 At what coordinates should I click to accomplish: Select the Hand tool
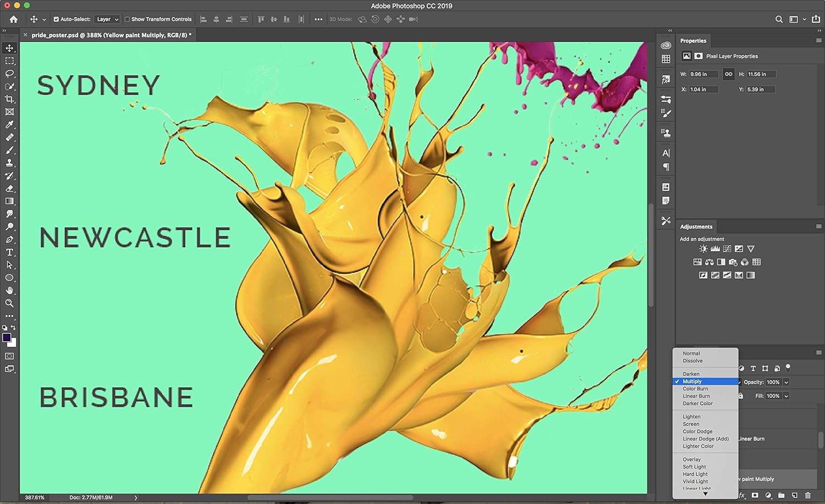[x=9, y=290]
